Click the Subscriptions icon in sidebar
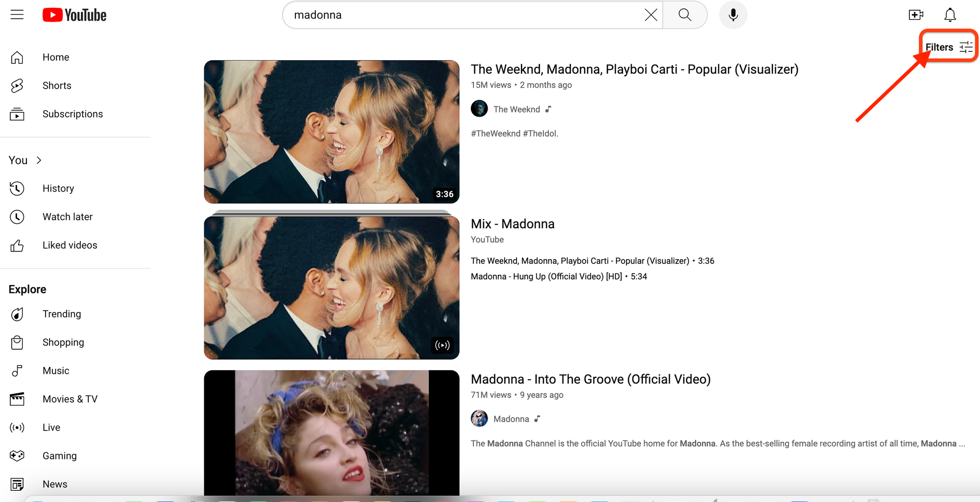The height and width of the screenshot is (502, 980). point(17,114)
